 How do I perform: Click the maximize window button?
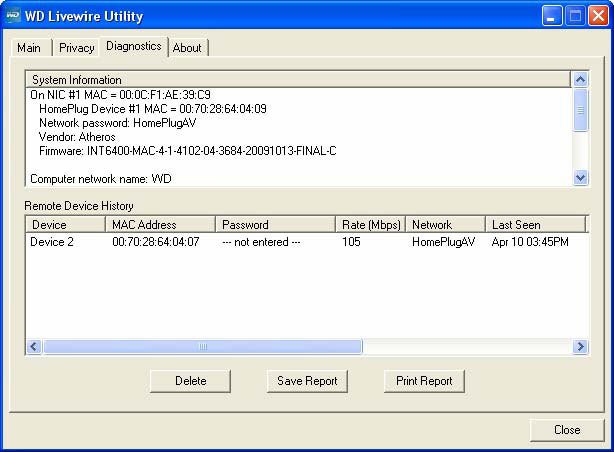(x=575, y=16)
